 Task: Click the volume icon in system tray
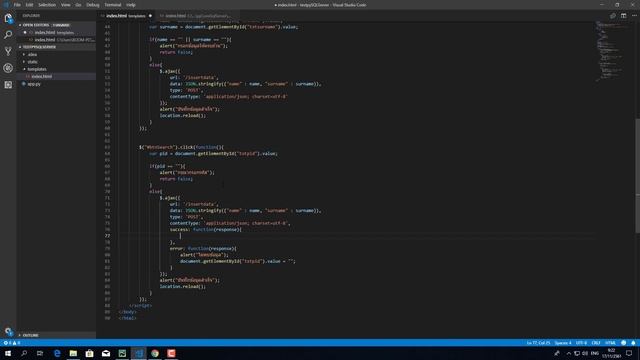[x=585, y=353]
